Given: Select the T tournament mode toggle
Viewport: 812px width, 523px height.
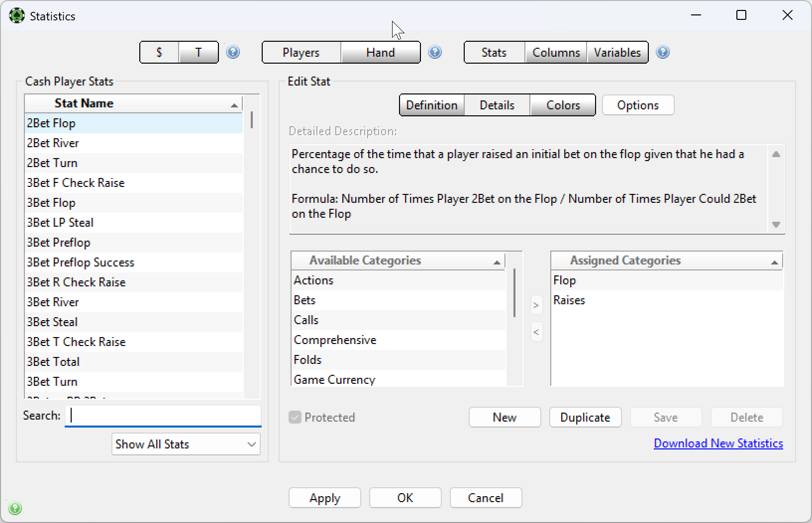Looking at the screenshot, I should (199, 52).
